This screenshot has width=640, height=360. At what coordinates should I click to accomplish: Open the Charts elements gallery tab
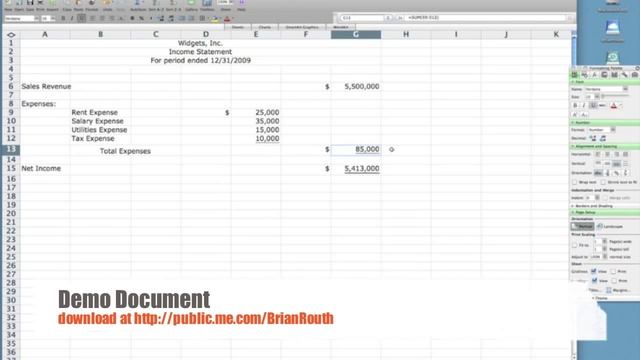coord(265,27)
